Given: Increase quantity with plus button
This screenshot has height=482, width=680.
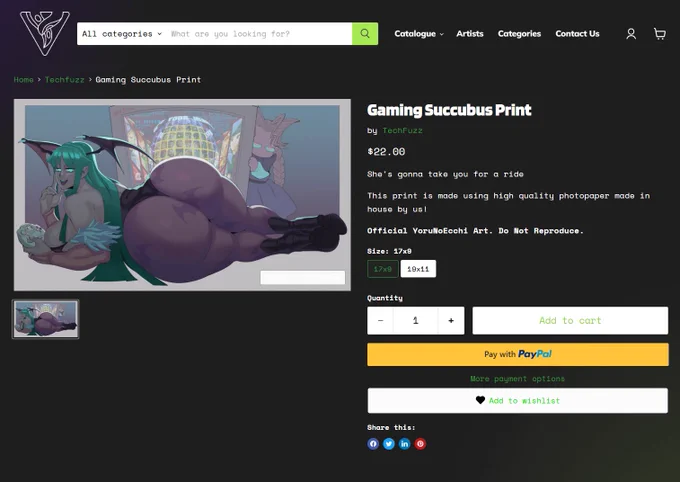Looking at the screenshot, I should [x=451, y=321].
